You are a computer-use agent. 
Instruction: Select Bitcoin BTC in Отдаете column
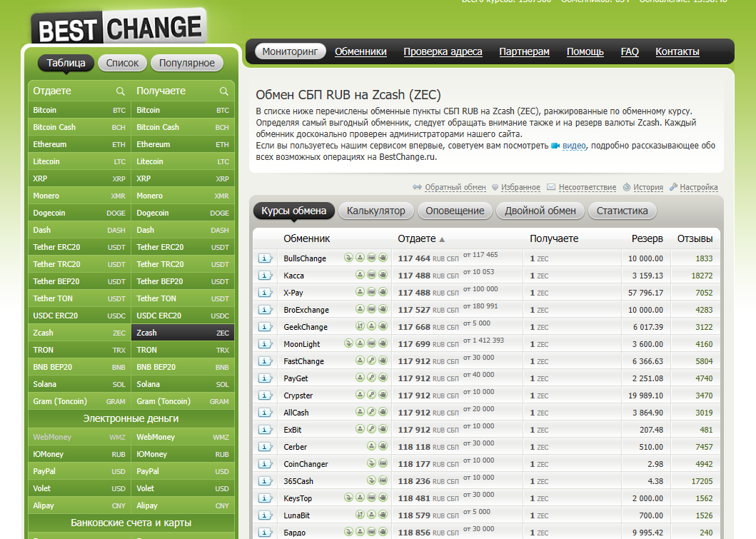point(79,110)
